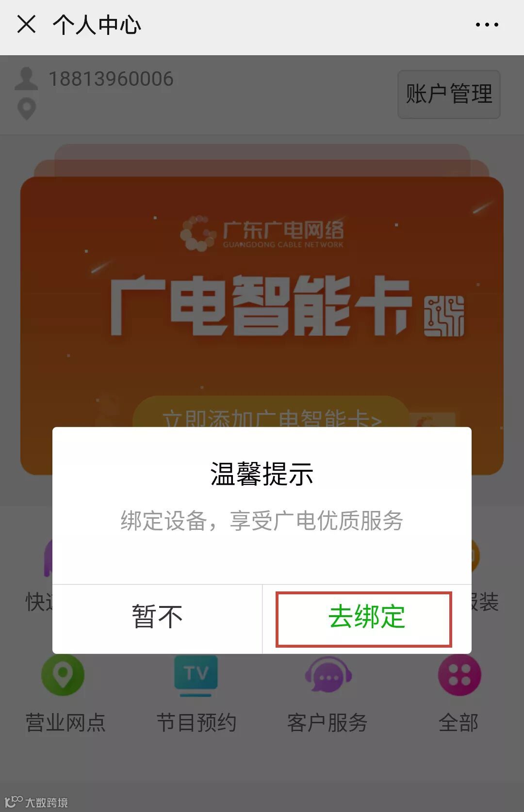524x812 pixels.
Task: Tap the 全部 label
Action: 458,723
